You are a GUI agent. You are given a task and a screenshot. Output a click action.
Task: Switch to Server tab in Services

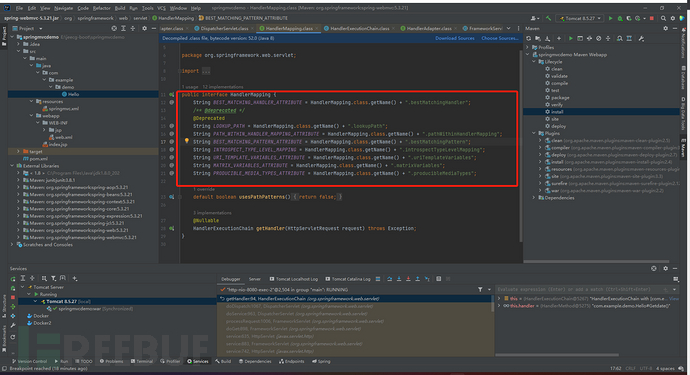point(254,279)
